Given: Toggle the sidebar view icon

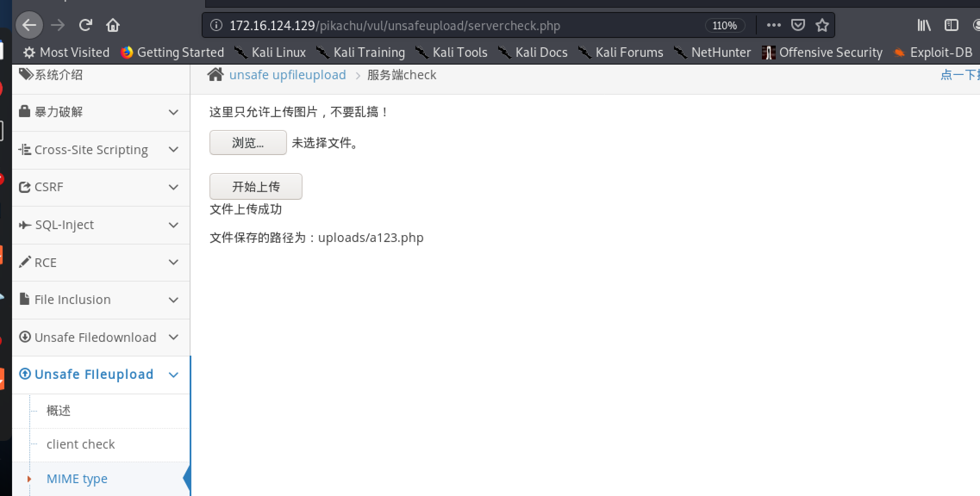Looking at the screenshot, I should coord(951,25).
